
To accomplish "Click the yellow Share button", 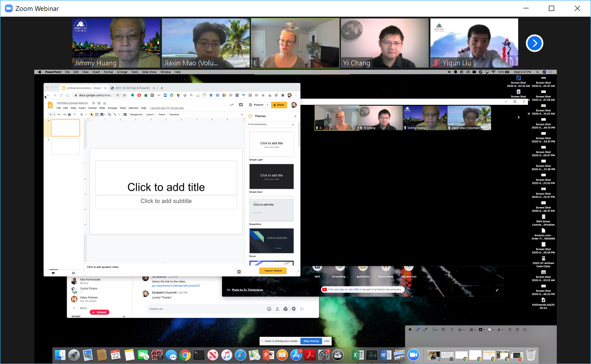I will click(x=279, y=105).
